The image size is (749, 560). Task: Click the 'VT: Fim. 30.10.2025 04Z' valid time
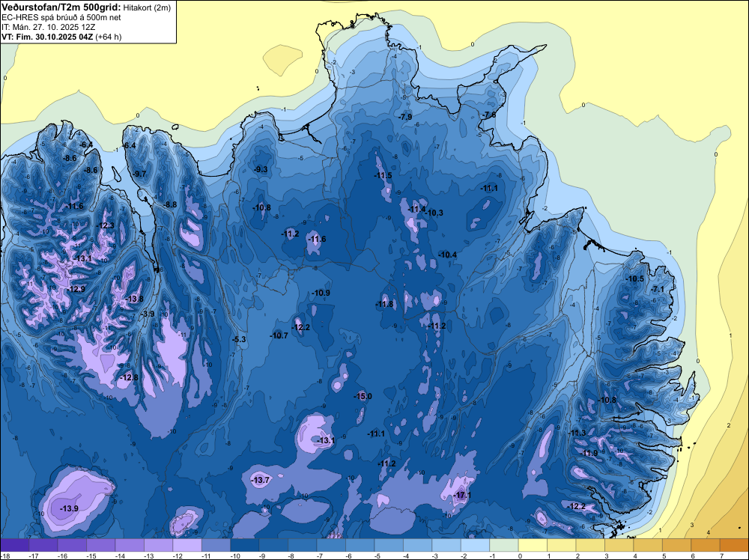(x=47, y=37)
